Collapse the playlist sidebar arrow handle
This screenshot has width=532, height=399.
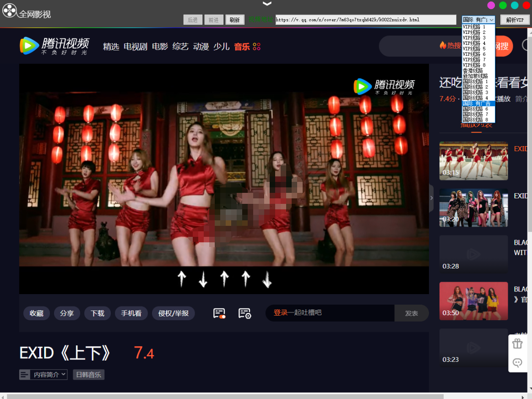click(x=431, y=198)
